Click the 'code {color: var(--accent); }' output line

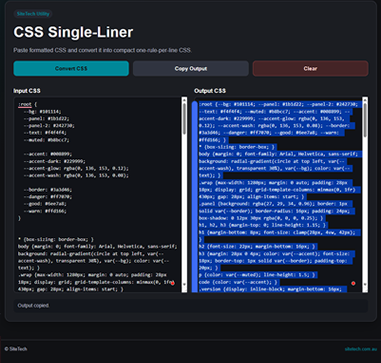[x=238, y=282]
